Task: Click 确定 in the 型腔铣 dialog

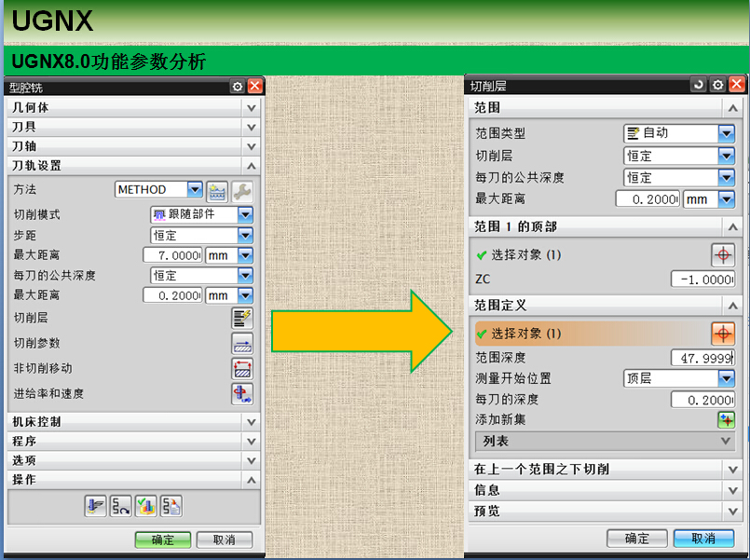Action: 163,540
